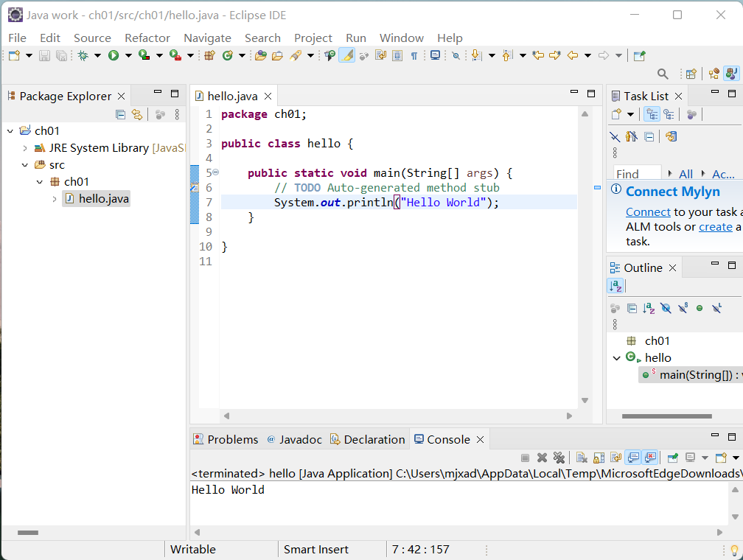Click the Pin Console icon
The height and width of the screenshot is (560, 743).
(672, 458)
